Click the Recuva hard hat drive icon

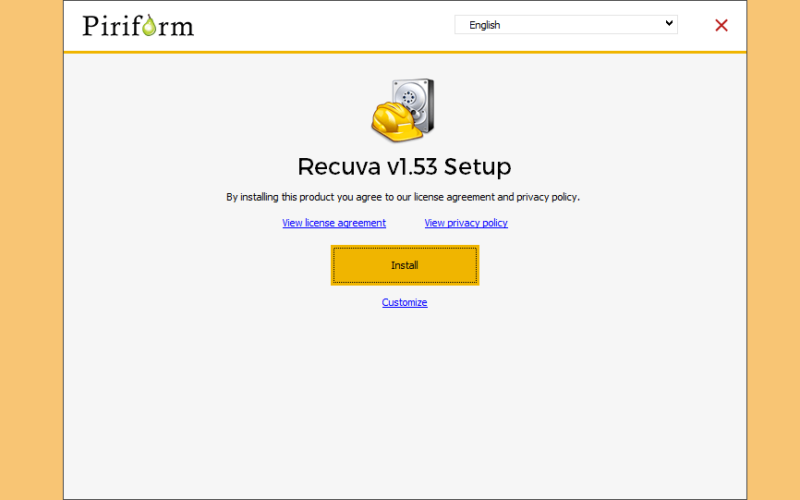403,110
